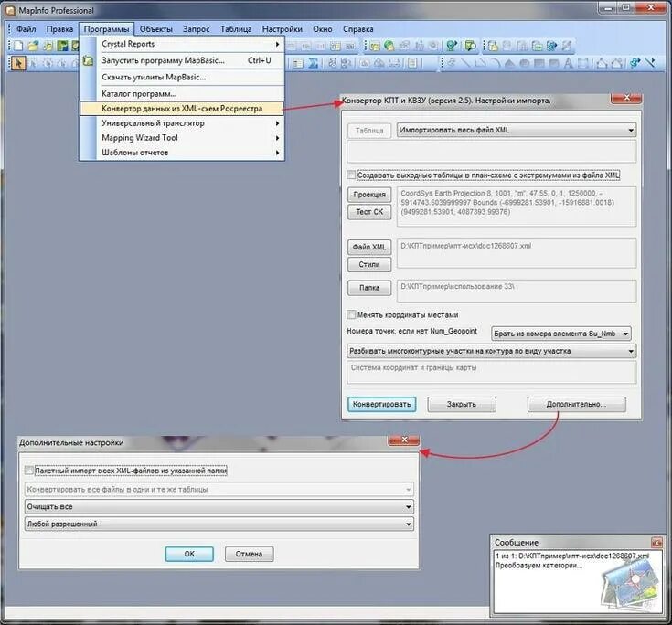Click the Дополнительно... button

[x=576, y=404]
